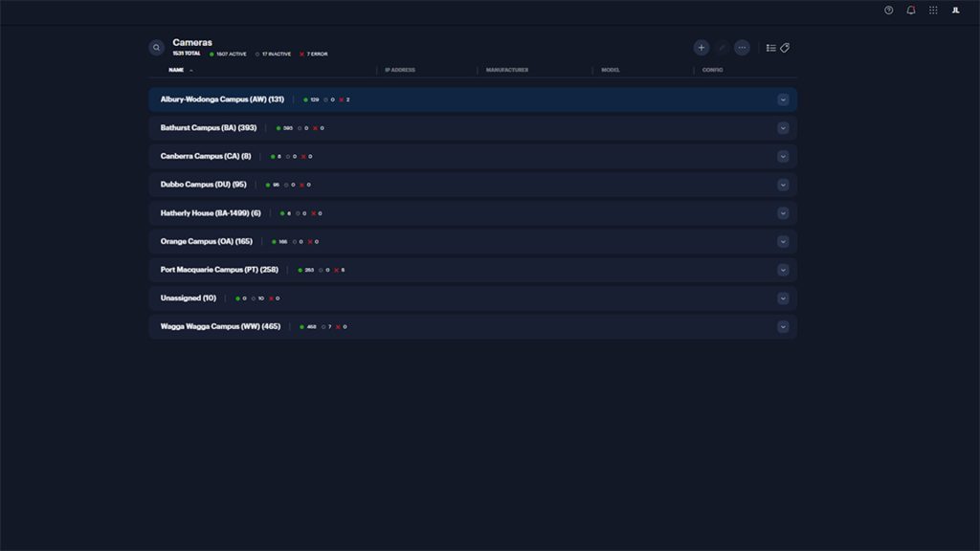Open the more options ellipsis menu

click(742, 48)
